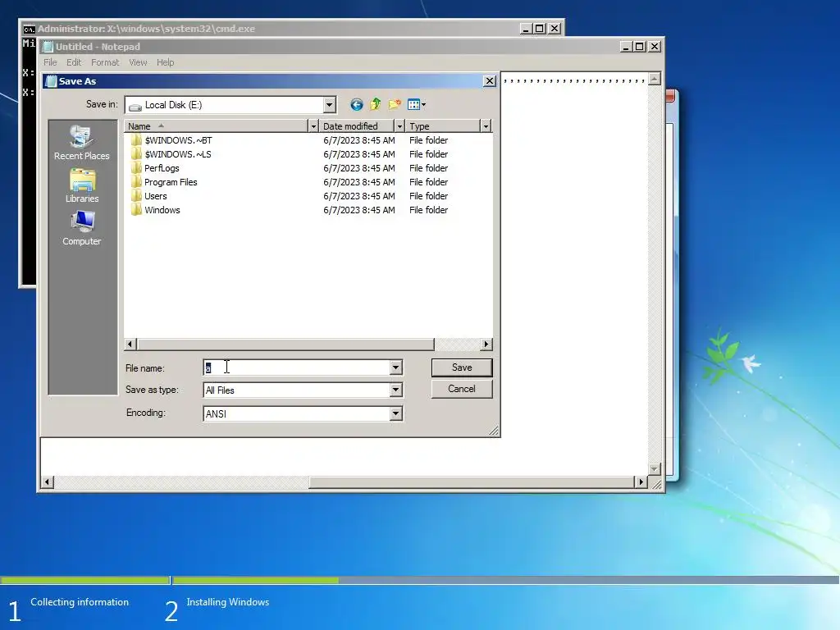Click inside the File name input field
The height and width of the screenshot is (630, 840).
pyautogui.click(x=296, y=367)
